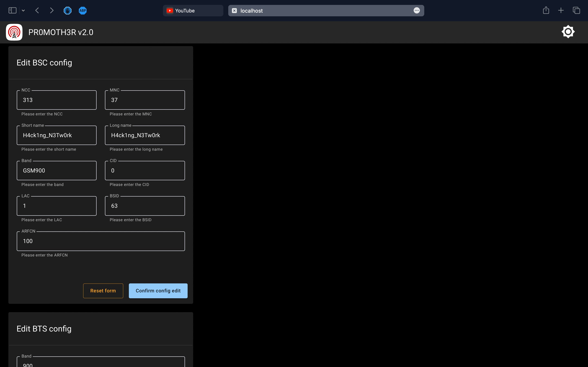
Task: Open a new tab with plus icon
Action: tap(561, 10)
